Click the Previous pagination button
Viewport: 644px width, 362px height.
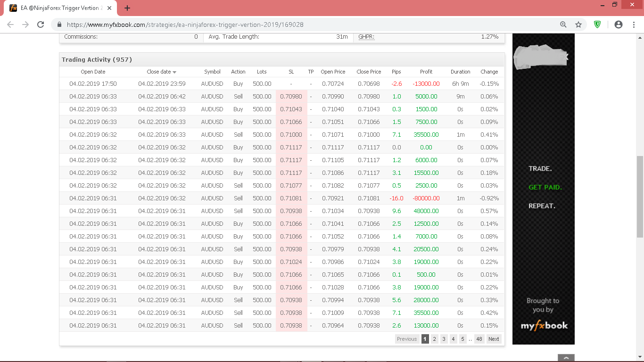tap(407, 339)
